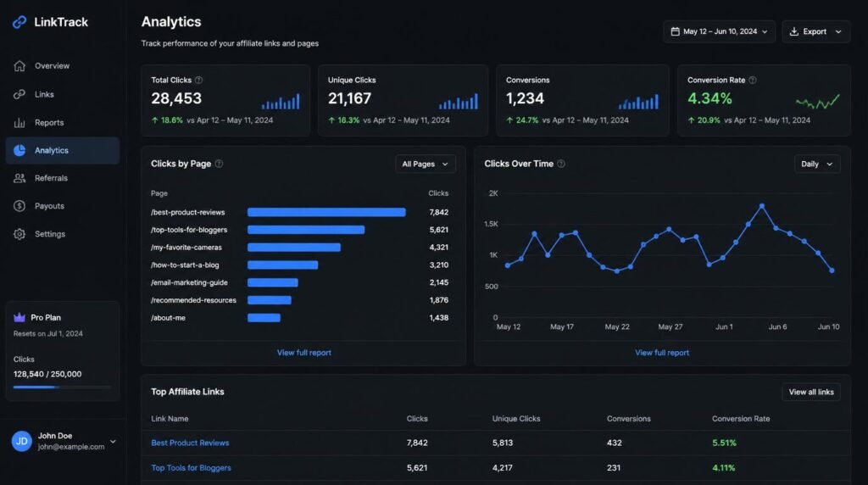Screen dimensions: 868x485
Task: Click the /my-favorite-cameras bar
Action: point(294,248)
